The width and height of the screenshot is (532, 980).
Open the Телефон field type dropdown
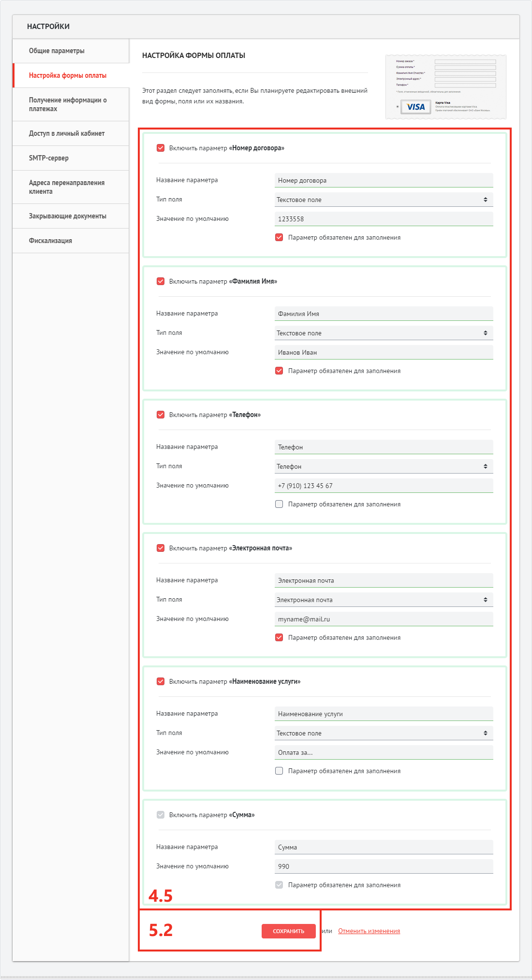click(x=384, y=466)
